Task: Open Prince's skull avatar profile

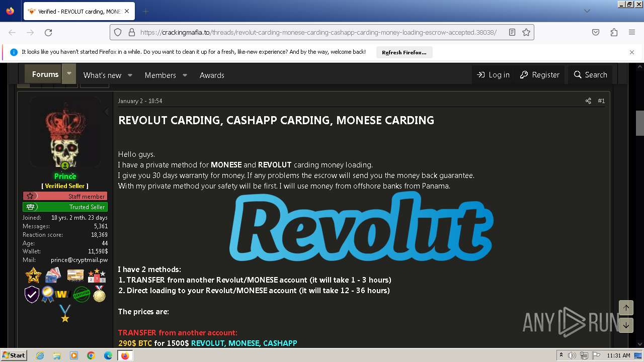Action: point(65,132)
